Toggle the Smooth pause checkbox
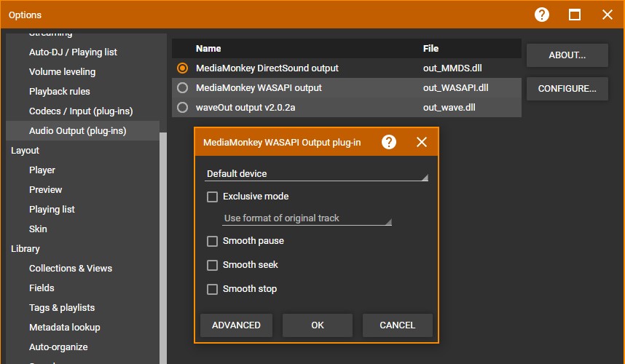Image resolution: width=625 pixels, height=364 pixels. click(213, 241)
